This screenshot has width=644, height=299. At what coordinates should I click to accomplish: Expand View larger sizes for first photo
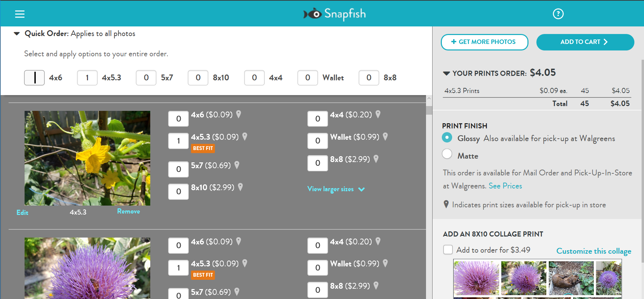click(x=336, y=189)
